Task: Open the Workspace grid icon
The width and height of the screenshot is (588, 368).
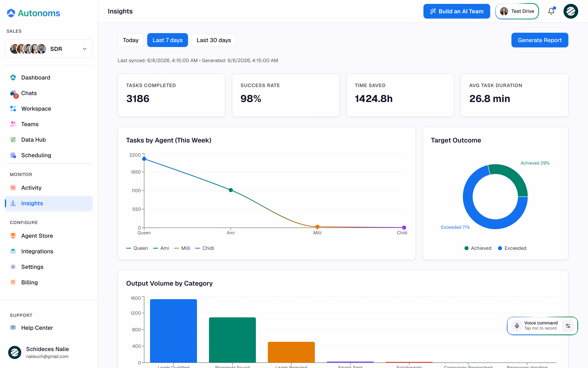Action: [x=13, y=109]
